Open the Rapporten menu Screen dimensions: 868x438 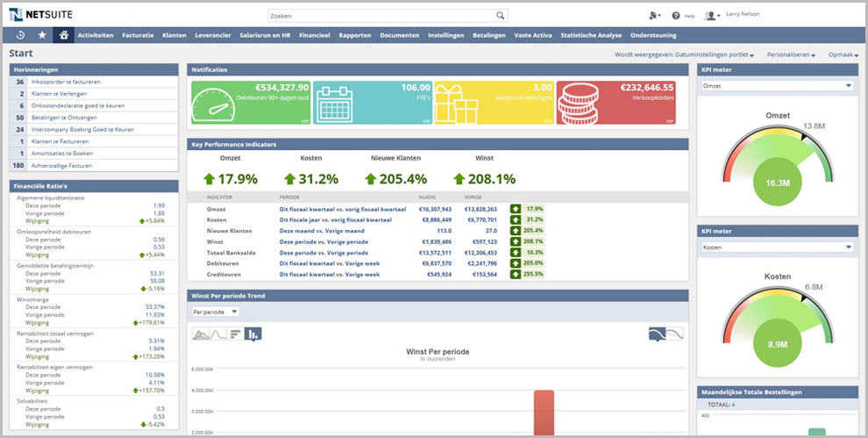coord(354,35)
